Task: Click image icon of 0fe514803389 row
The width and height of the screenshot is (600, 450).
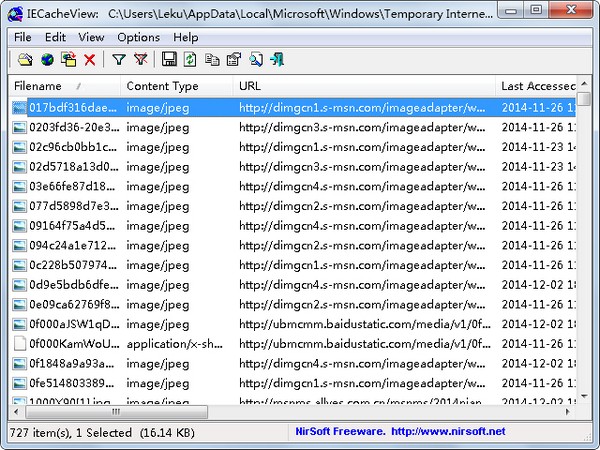Action: click(x=19, y=383)
